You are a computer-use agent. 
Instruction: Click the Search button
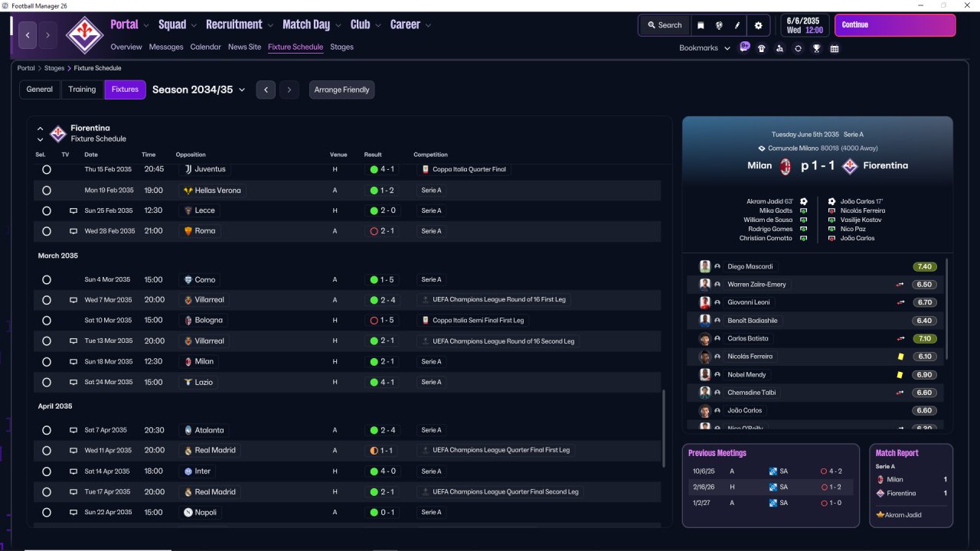[664, 25]
